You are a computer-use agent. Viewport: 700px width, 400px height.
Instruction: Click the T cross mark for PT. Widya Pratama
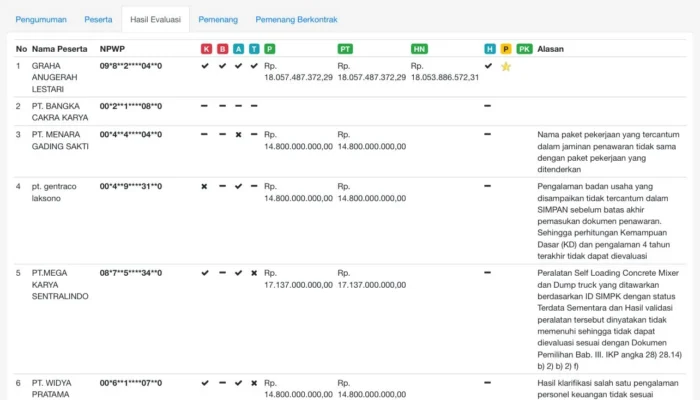tap(254, 383)
